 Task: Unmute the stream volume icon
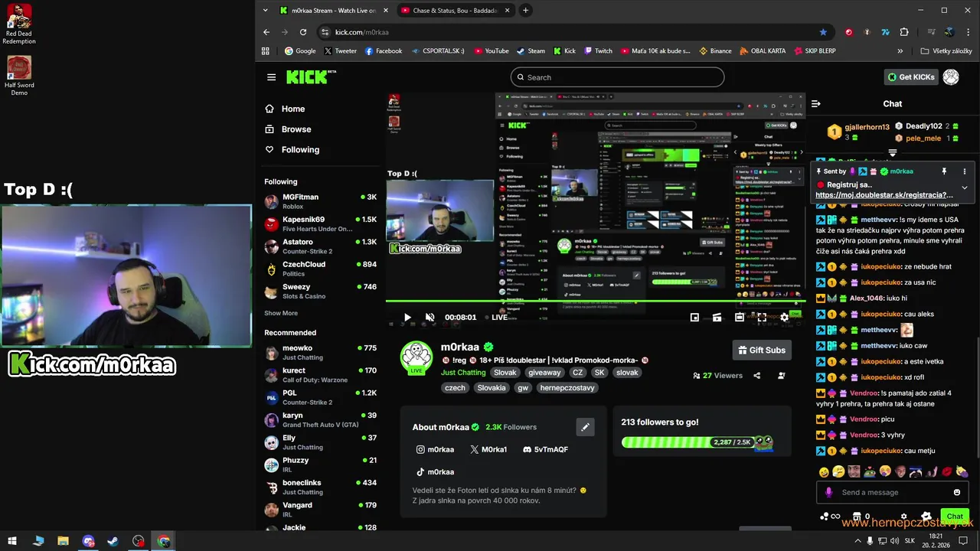tap(430, 318)
